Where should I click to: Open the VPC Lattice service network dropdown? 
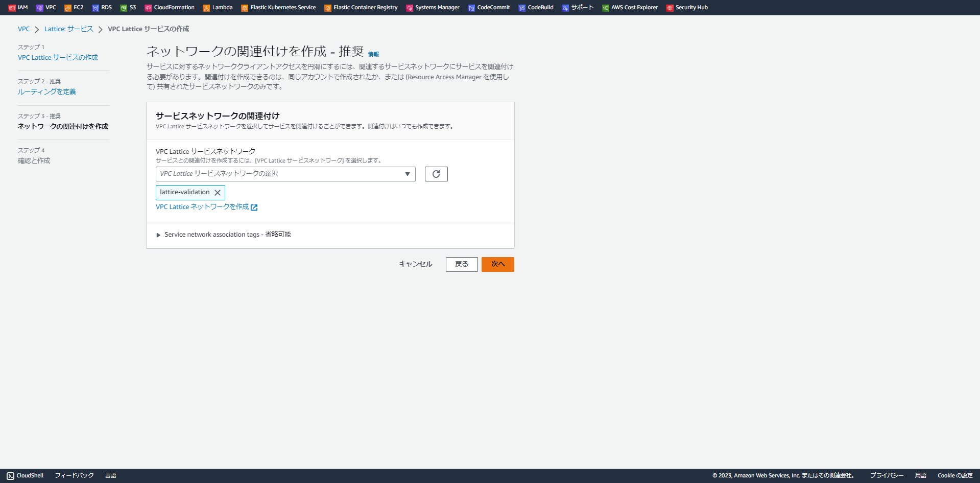click(285, 174)
